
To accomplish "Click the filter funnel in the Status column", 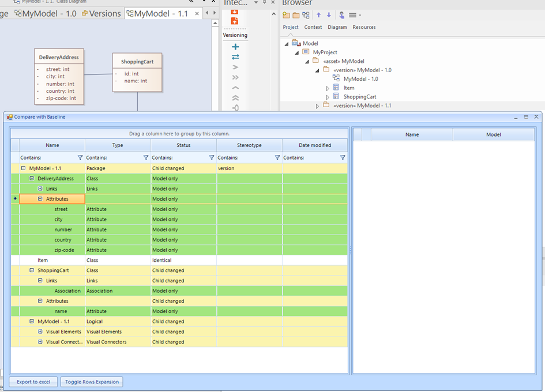I will click(x=211, y=158).
